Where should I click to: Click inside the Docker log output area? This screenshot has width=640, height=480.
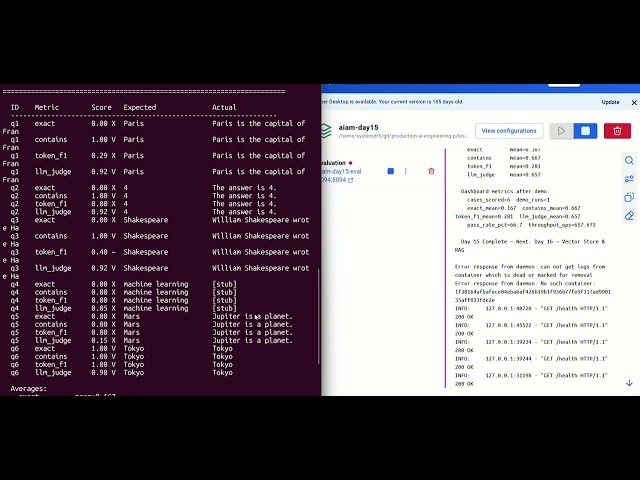tap(533, 267)
